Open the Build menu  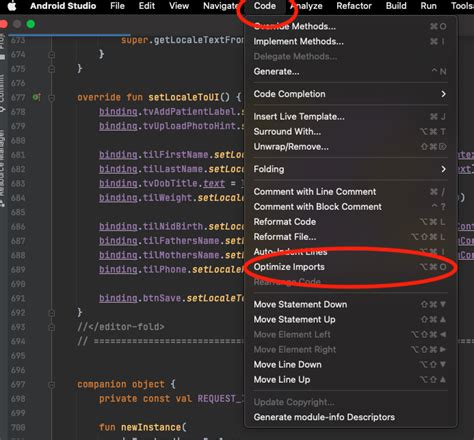(x=396, y=6)
